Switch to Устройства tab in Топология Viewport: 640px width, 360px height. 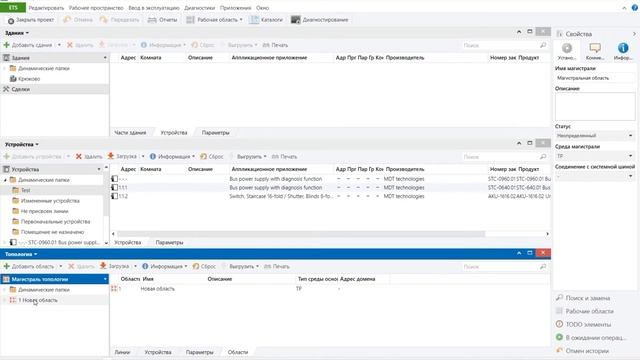[x=158, y=352]
